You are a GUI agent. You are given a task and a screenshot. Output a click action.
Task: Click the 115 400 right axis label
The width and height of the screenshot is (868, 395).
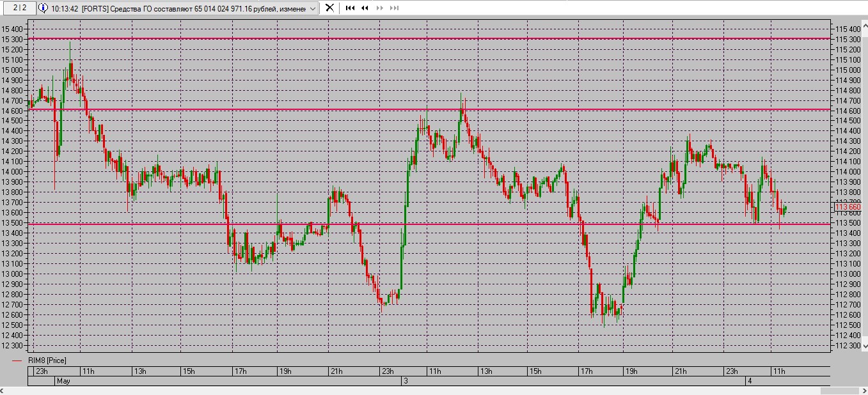848,29
